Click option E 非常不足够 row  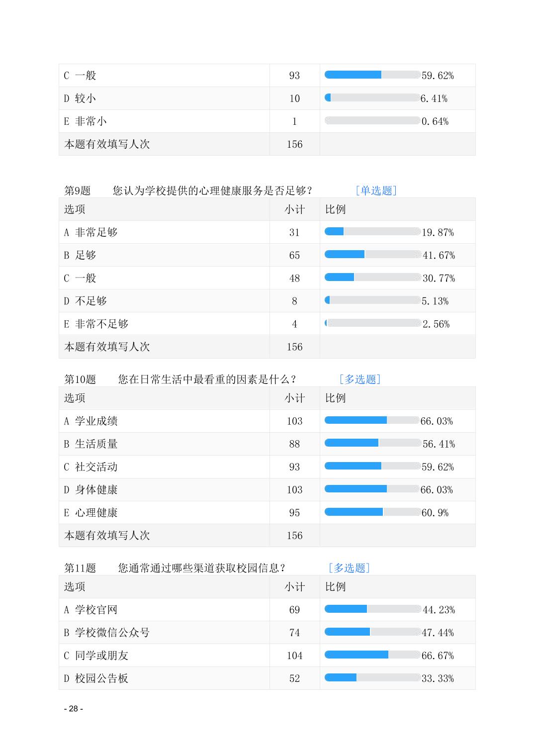(267, 324)
